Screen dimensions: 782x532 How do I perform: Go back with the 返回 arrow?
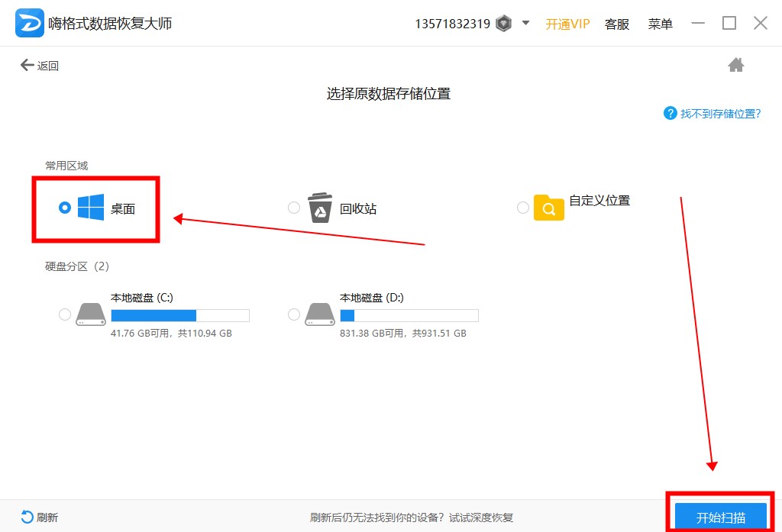[40, 66]
